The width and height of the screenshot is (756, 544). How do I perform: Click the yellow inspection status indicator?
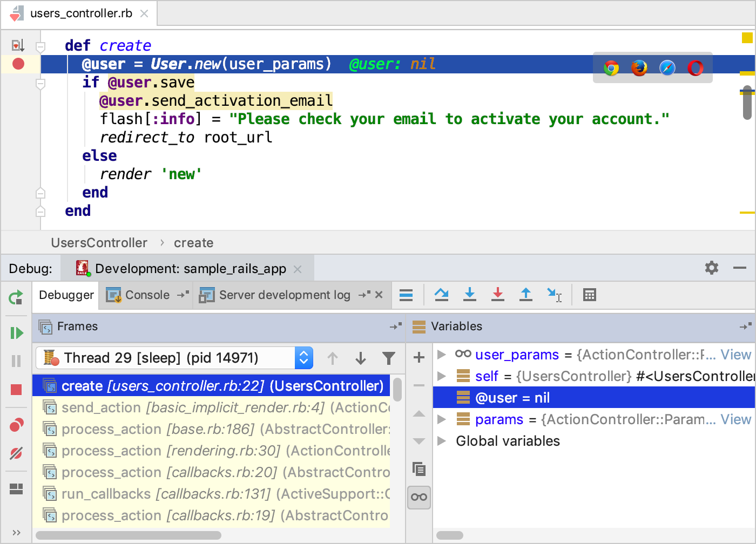click(747, 38)
